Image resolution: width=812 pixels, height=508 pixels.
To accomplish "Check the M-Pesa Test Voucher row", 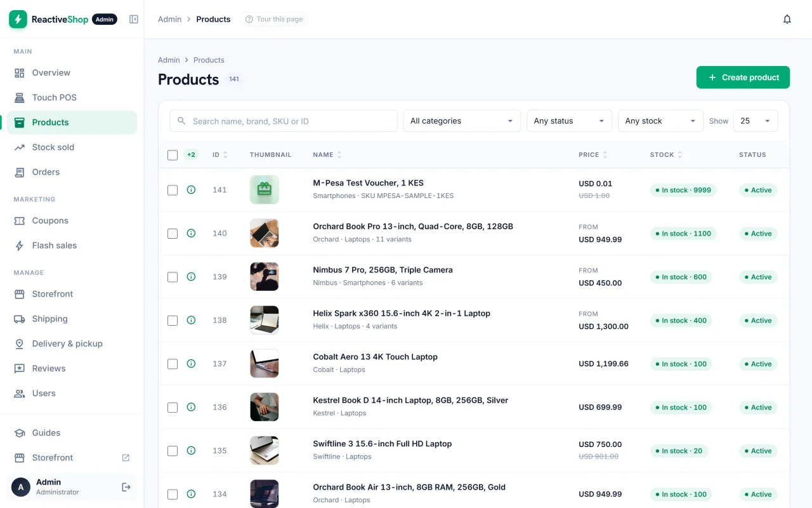I will [x=173, y=190].
